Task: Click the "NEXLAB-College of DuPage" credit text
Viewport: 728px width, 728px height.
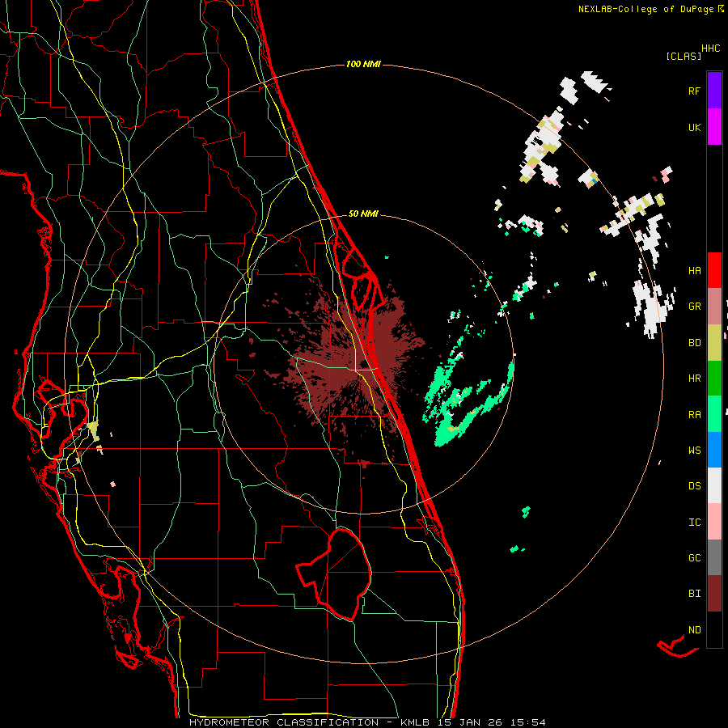Action: tap(647, 9)
